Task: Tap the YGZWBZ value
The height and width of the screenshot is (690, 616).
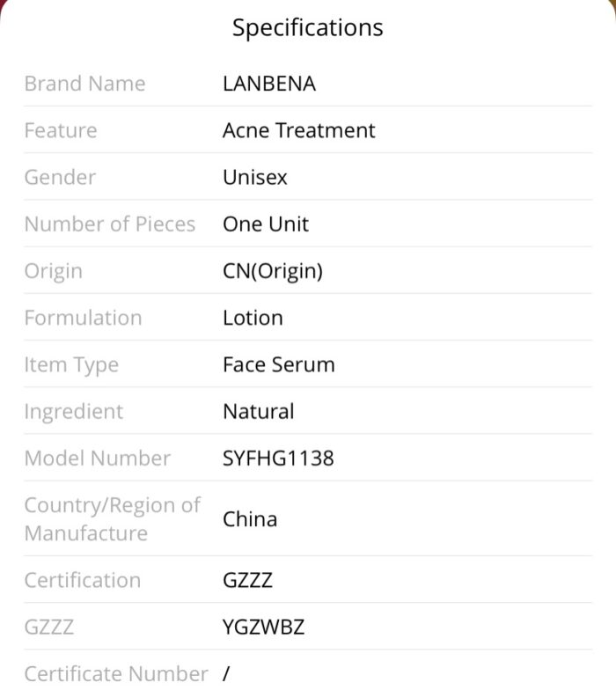Action: (264, 627)
